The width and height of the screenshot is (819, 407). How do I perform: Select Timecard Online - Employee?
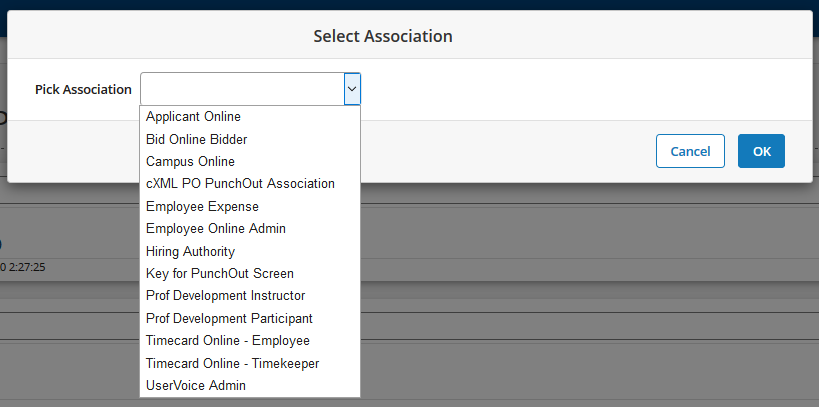pyautogui.click(x=227, y=341)
